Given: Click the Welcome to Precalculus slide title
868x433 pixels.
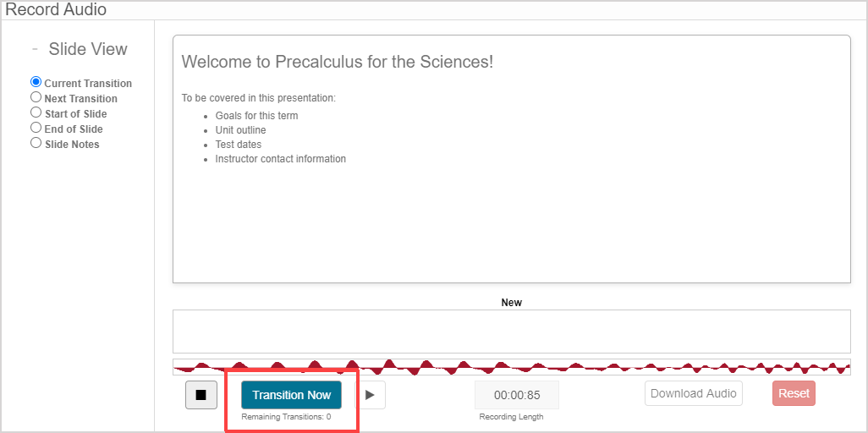Looking at the screenshot, I should (337, 62).
